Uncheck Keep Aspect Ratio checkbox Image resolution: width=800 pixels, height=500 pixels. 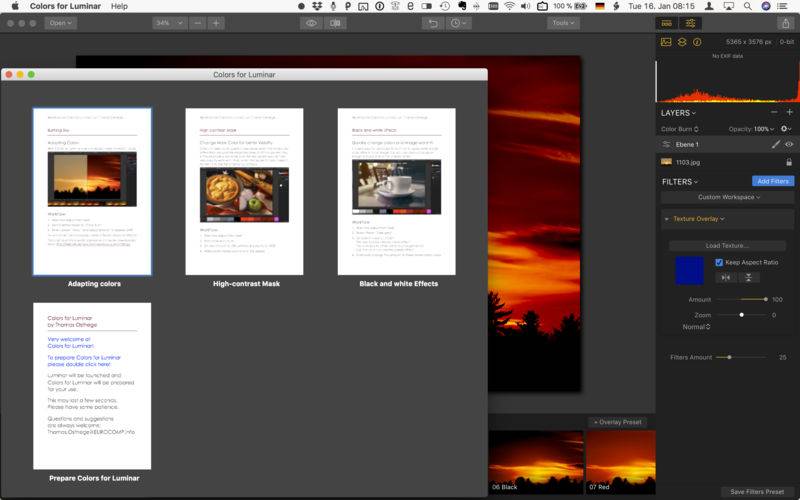pos(719,262)
